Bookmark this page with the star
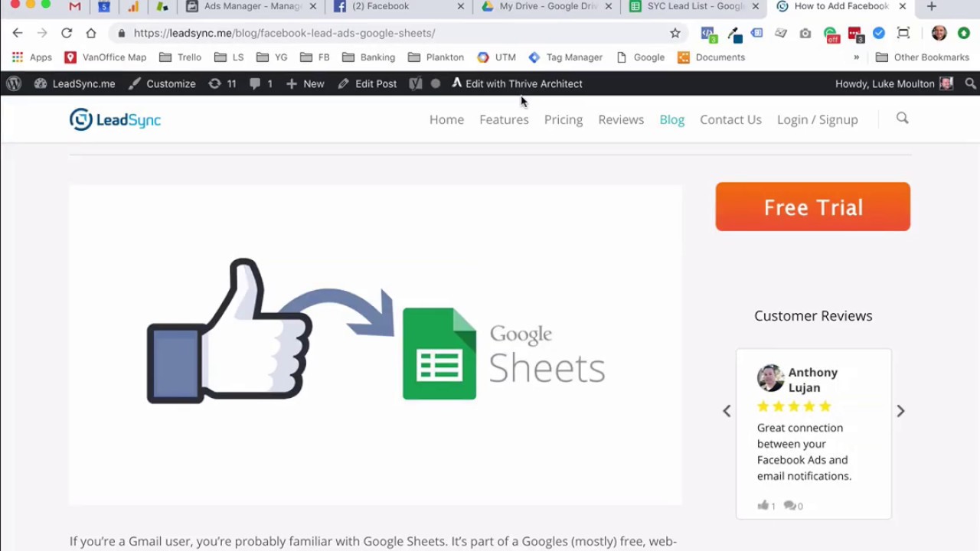The height and width of the screenshot is (551, 980). click(x=675, y=33)
